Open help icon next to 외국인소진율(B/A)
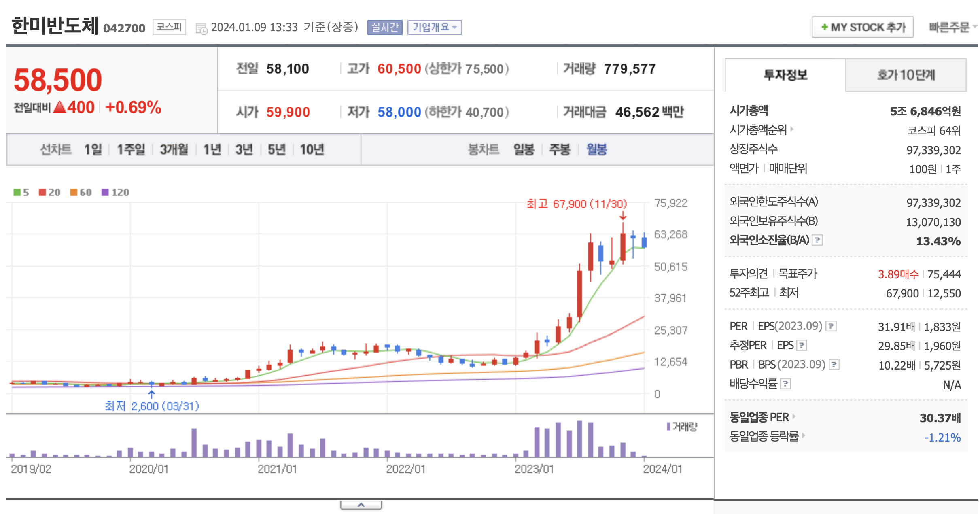The width and height of the screenshot is (980, 514). click(817, 240)
